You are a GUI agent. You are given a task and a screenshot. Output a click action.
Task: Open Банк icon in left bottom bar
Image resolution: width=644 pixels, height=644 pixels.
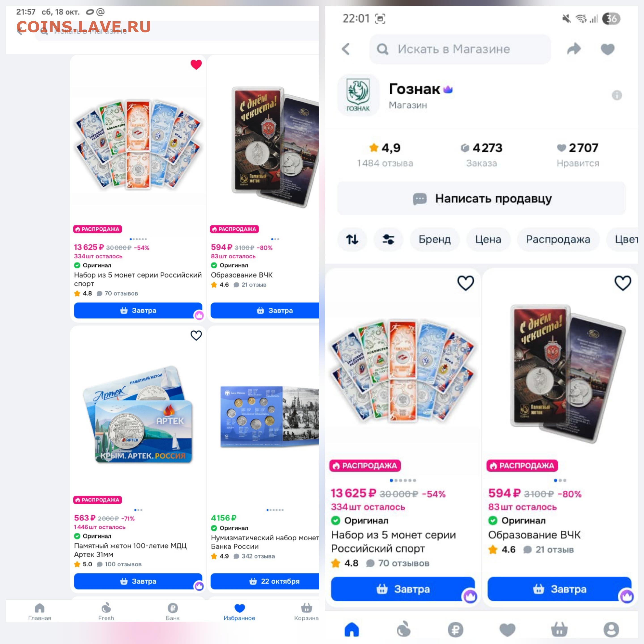[172, 612]
